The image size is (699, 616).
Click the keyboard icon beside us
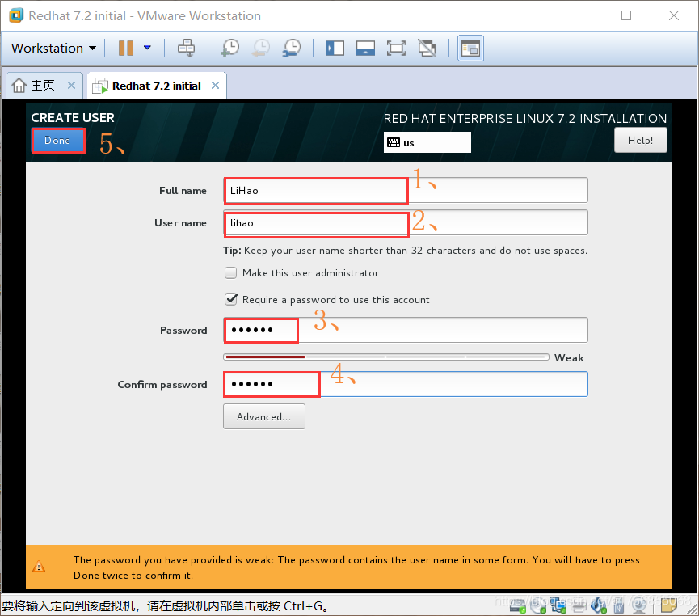click(394, 142)
